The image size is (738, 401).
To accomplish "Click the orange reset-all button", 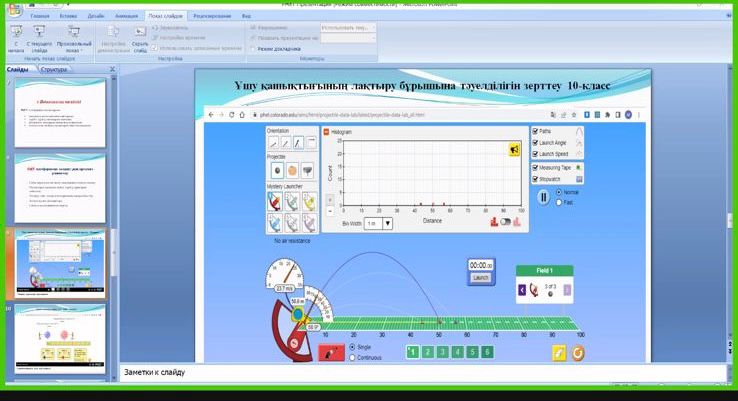I will point(578,352).
